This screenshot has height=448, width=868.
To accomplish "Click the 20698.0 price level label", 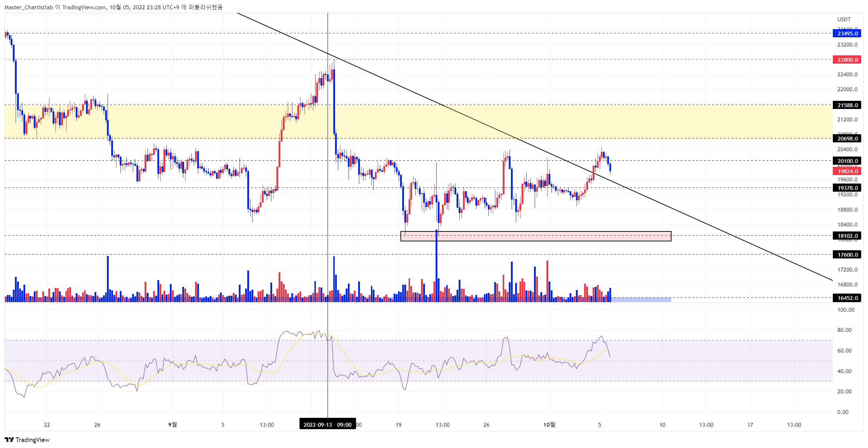I will point(847,138).
